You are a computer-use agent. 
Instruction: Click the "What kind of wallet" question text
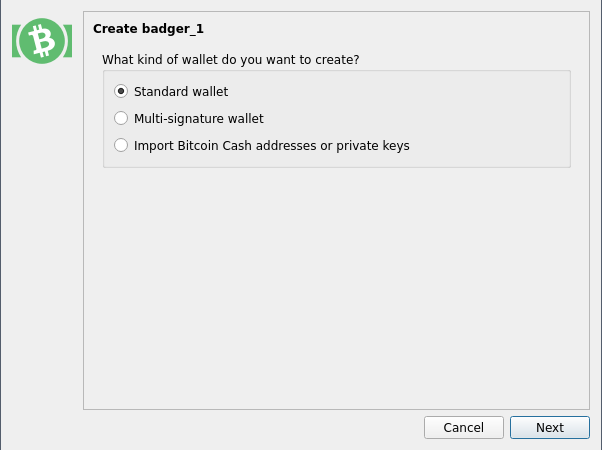[230, 60]
